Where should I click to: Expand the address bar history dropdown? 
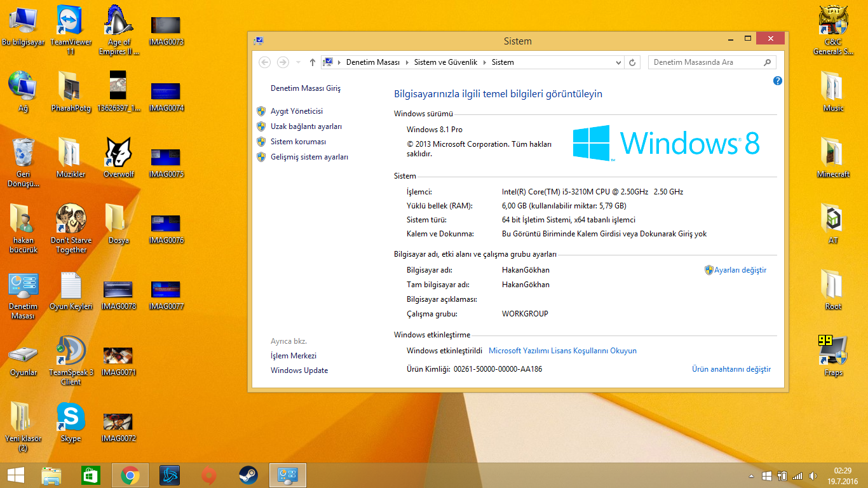(x=620, y=62)
